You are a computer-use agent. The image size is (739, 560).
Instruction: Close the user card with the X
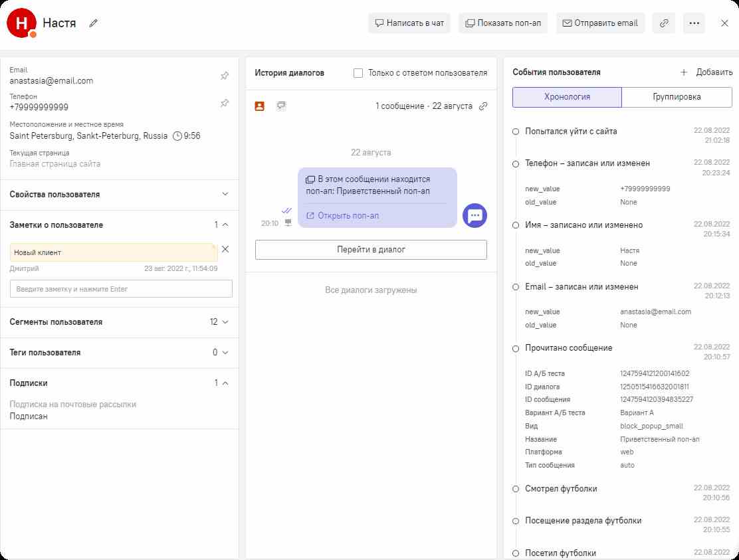point(724,23)
